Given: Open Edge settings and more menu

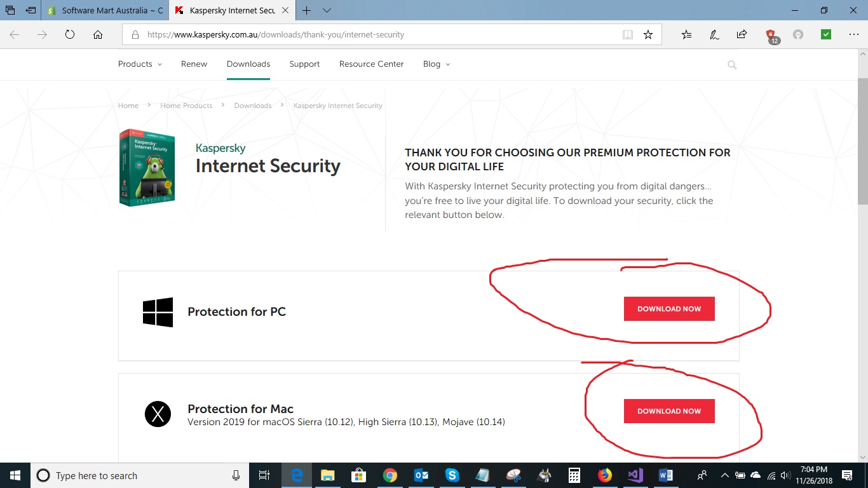Looking at the screenshot, I should pos(853,35).
